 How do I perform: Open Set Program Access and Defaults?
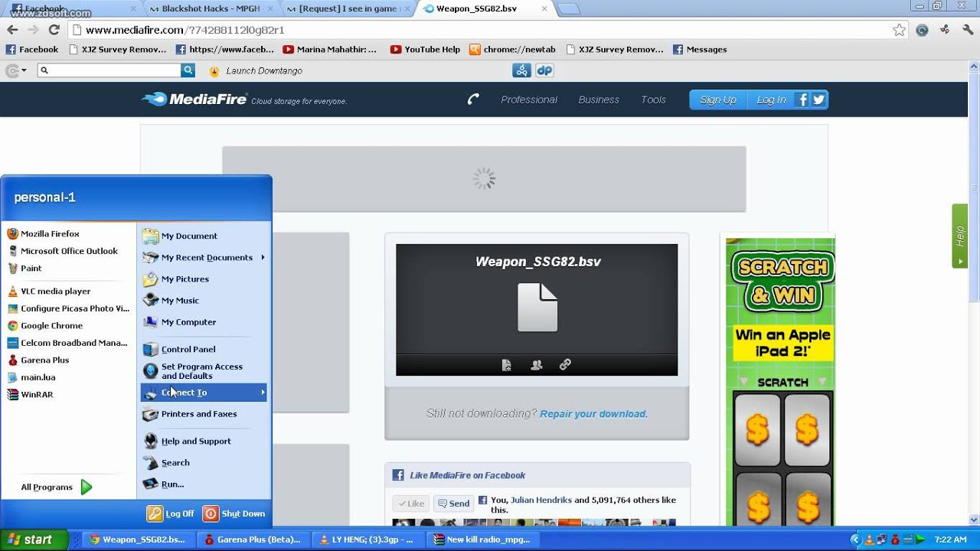[193, 371]
